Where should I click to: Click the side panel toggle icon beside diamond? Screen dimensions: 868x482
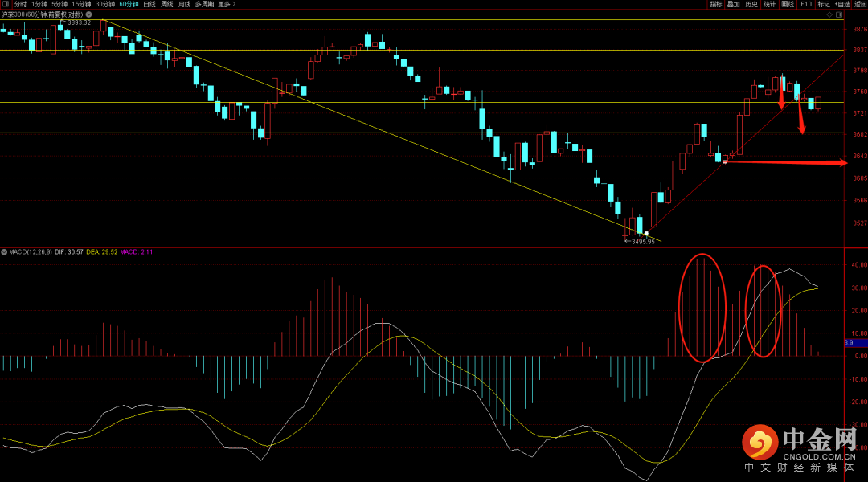838,14
